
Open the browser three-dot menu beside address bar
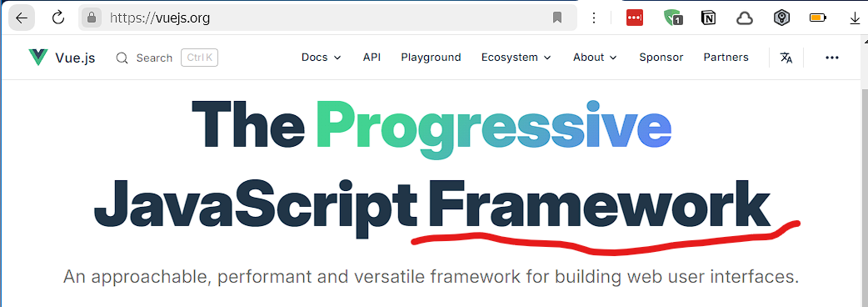click(594, 18)
